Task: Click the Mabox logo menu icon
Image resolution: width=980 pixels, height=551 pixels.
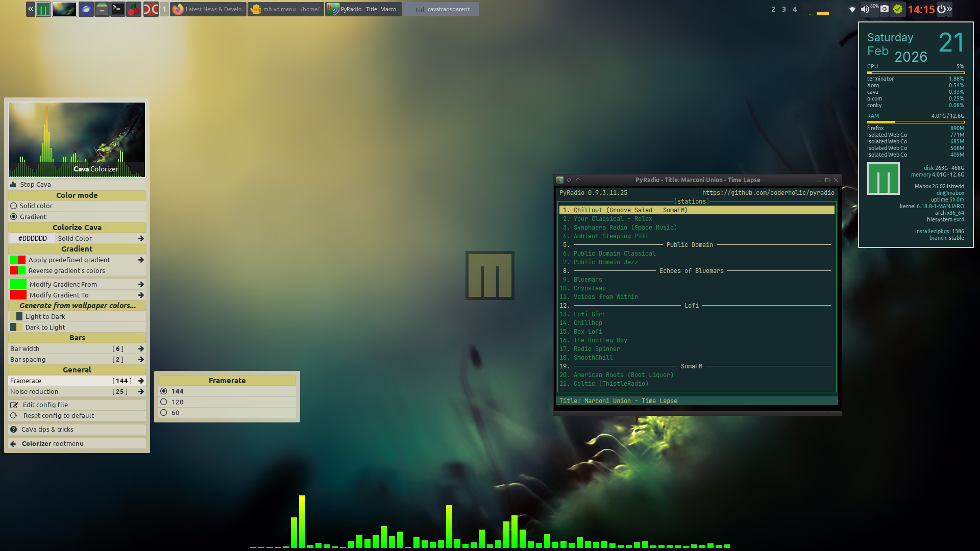Action: point(43,9)
